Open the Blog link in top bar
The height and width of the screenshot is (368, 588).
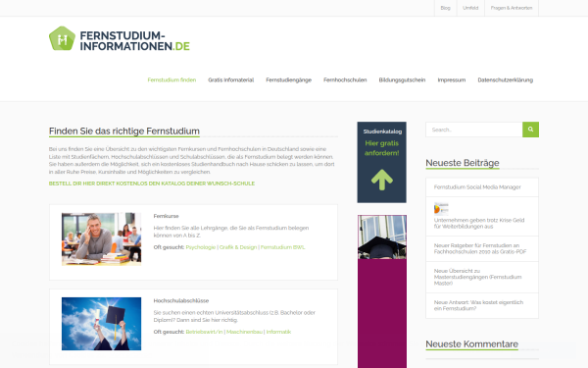tap(446, 8)
